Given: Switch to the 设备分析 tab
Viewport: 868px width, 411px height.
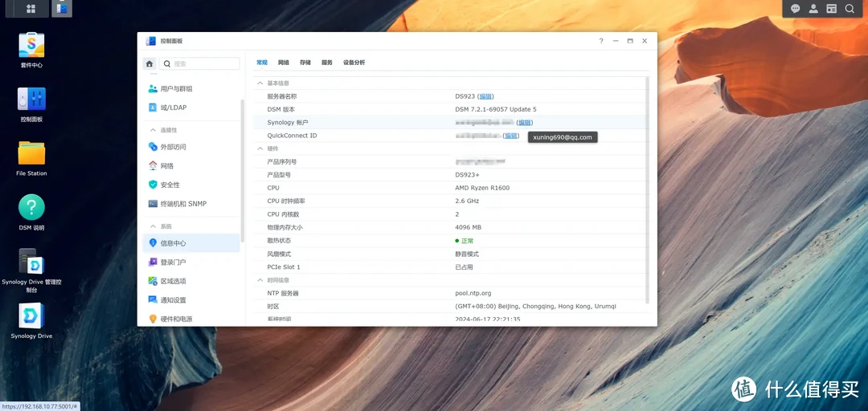Looking at the screenshot, I should click(354, 63).
